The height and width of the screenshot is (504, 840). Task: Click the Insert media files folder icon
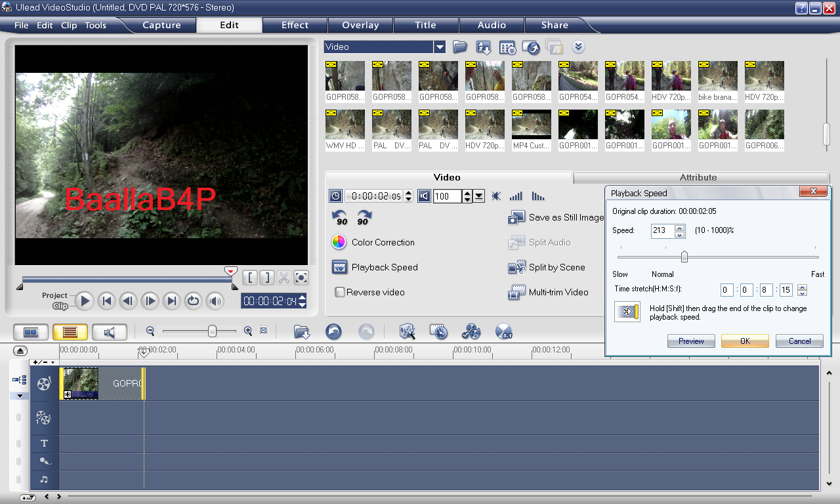click(x=302, y=332)
